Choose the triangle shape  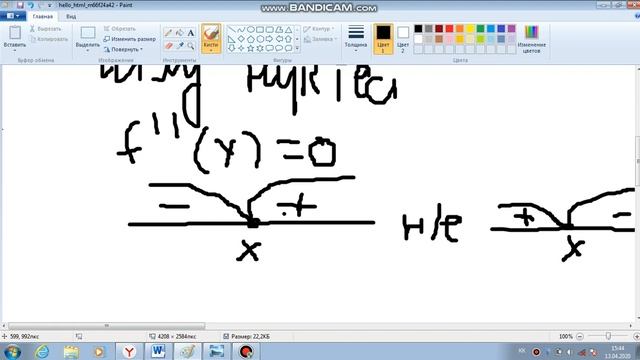click(x=288, y=30)
